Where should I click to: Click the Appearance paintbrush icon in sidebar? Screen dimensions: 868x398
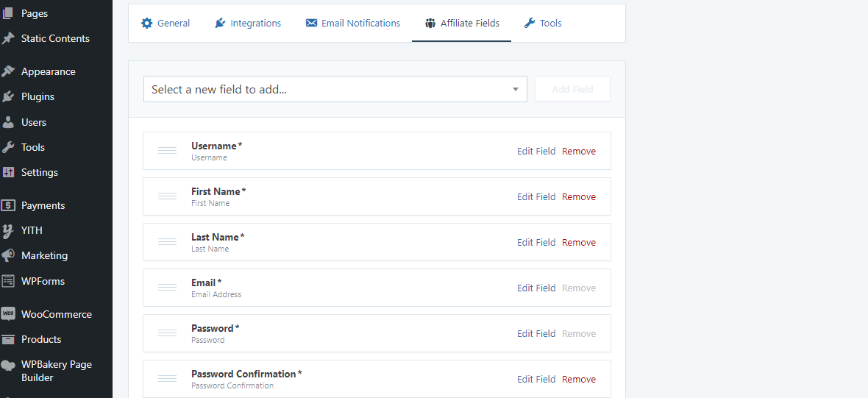tap(9, 71)
